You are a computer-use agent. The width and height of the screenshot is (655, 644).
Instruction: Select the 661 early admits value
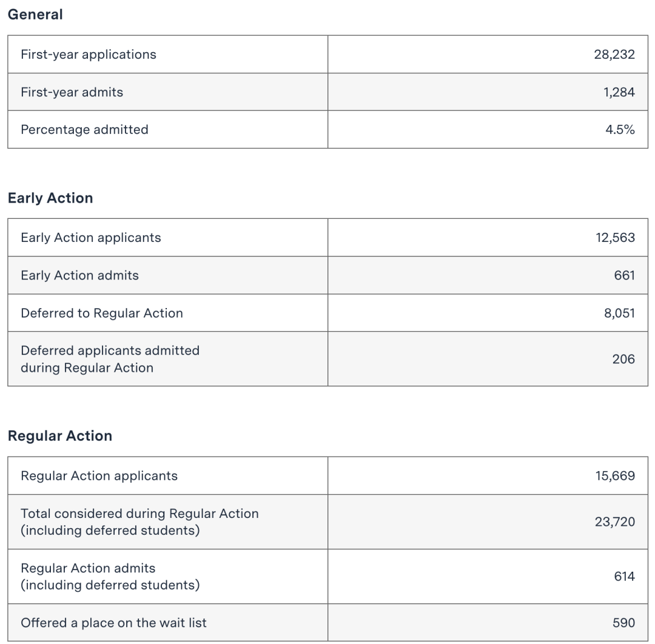pyautogui.click(x=625, y=275)
